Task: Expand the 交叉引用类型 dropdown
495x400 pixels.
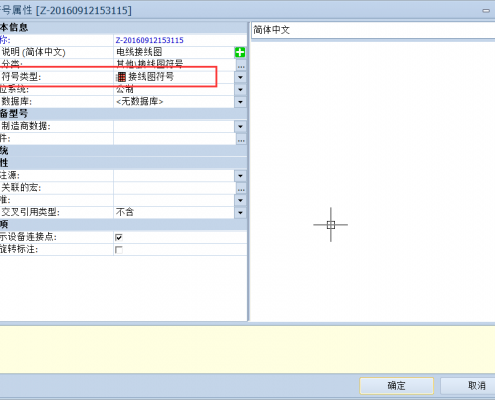Action: pos(240,213)
